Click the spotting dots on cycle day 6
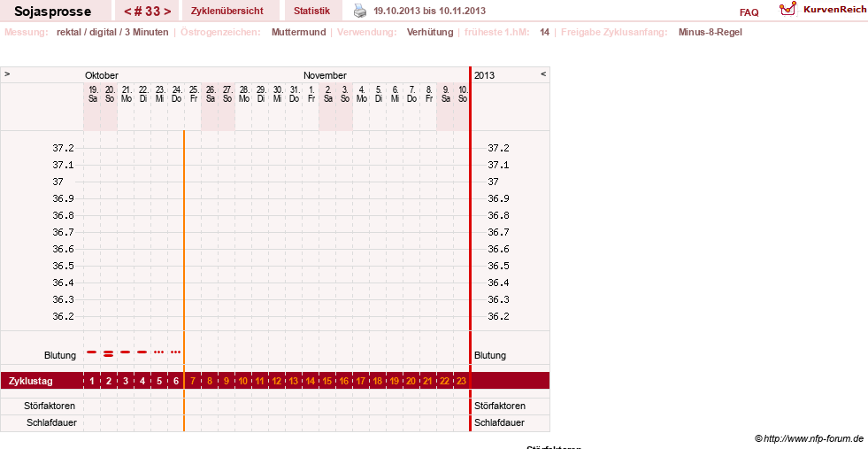The width and height of the screenshot is (868, 449). (175, 352)
